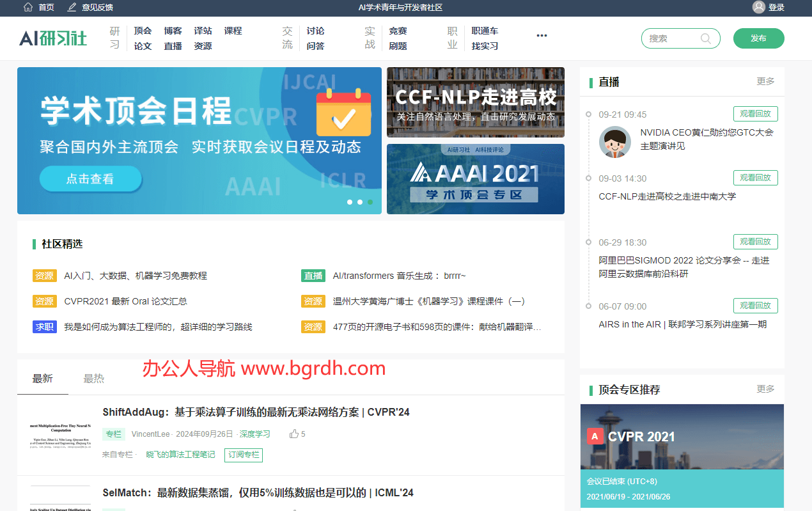Open the 竞赛刷题 navigation item
The height and width of the screenshot is (511, 812).
[398, 38]
